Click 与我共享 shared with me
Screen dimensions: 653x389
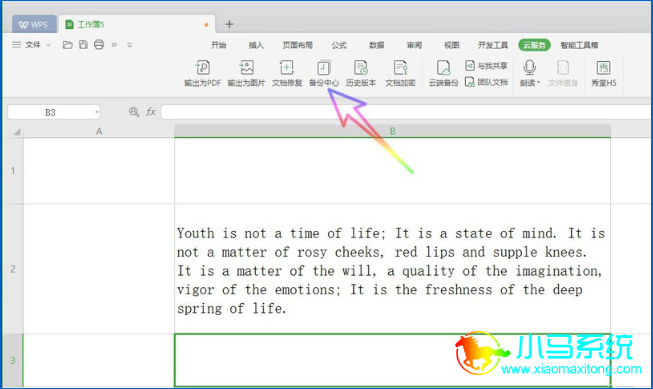coord(486,65)
